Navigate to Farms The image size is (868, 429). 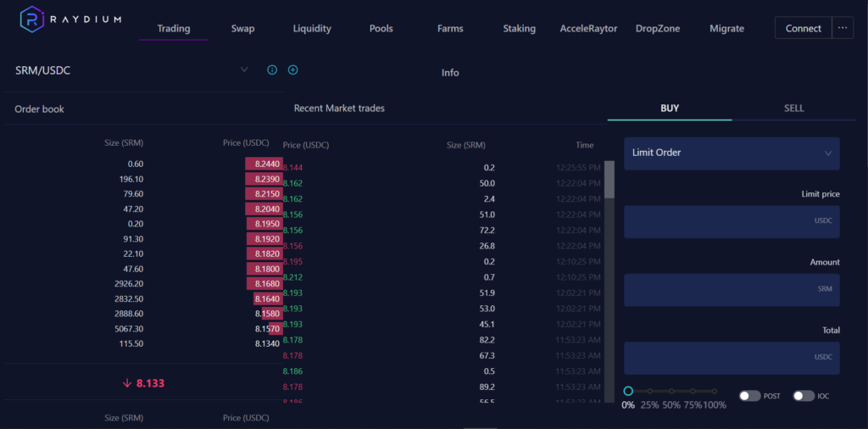coord(450,29)
